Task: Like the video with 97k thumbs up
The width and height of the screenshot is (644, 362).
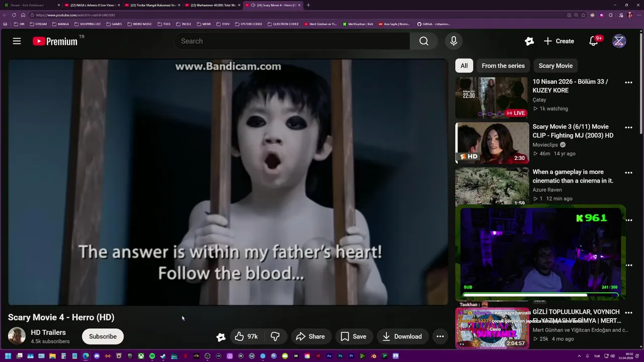Action: (247, 336)
